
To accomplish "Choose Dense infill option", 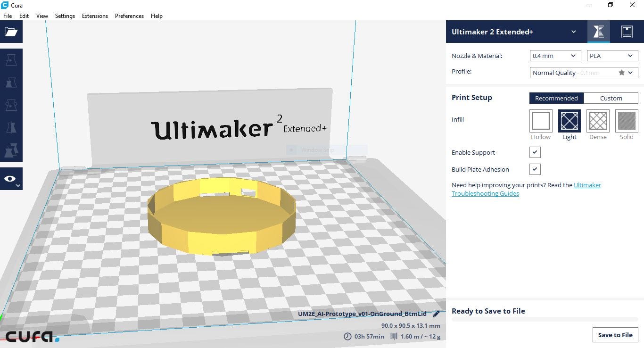I will (x=598, y=121).
